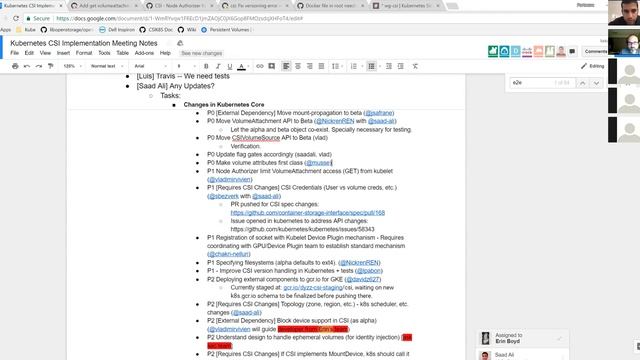Open the @jsafrane mention link
Image resolution: width=640 pixels, height=360 pixels.
click(x=379, y=113)
